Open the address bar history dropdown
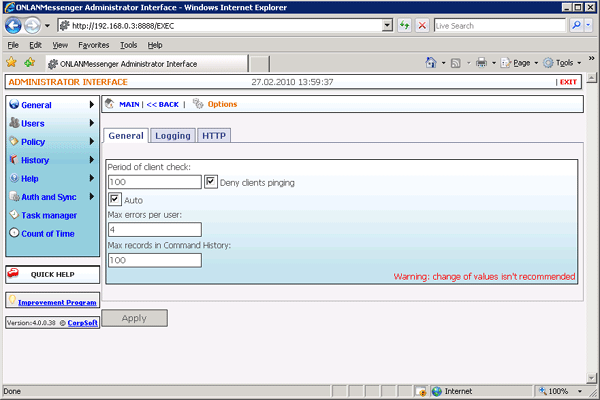The width and height of the screenshot is (600, 400). [387, 26]
